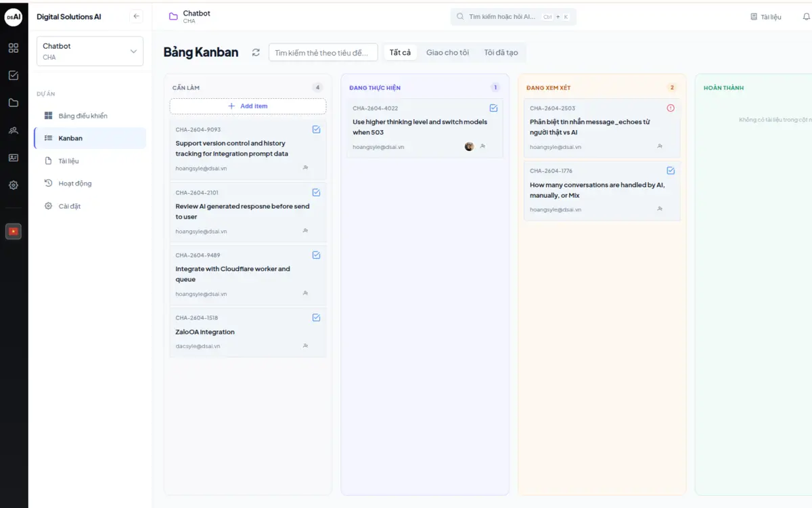Click the HOÀN THÀNH column header
812x508 pixels.
pos(724,88)
